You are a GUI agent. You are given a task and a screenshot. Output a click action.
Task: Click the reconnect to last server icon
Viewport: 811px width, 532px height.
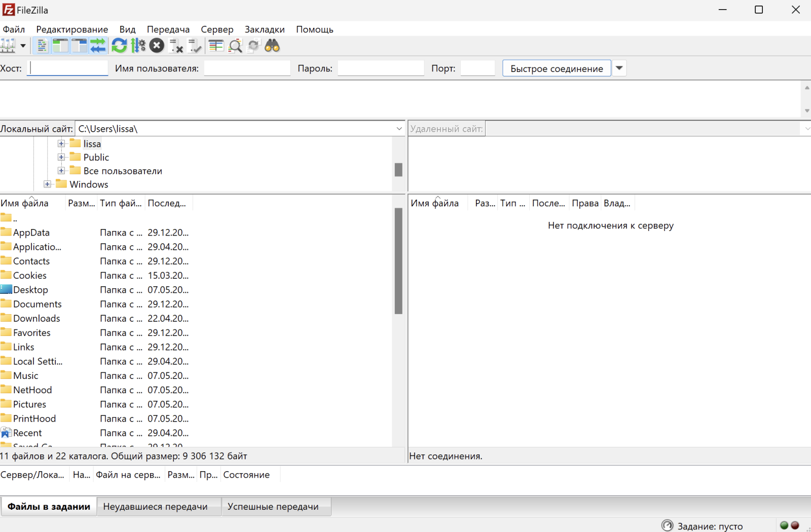coord(195,46)
